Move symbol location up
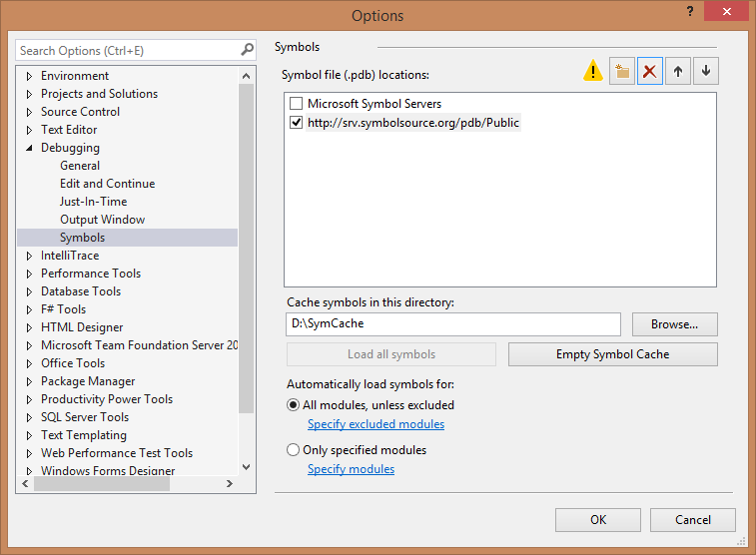Viewport: 756px width, 555px height. 678,71
